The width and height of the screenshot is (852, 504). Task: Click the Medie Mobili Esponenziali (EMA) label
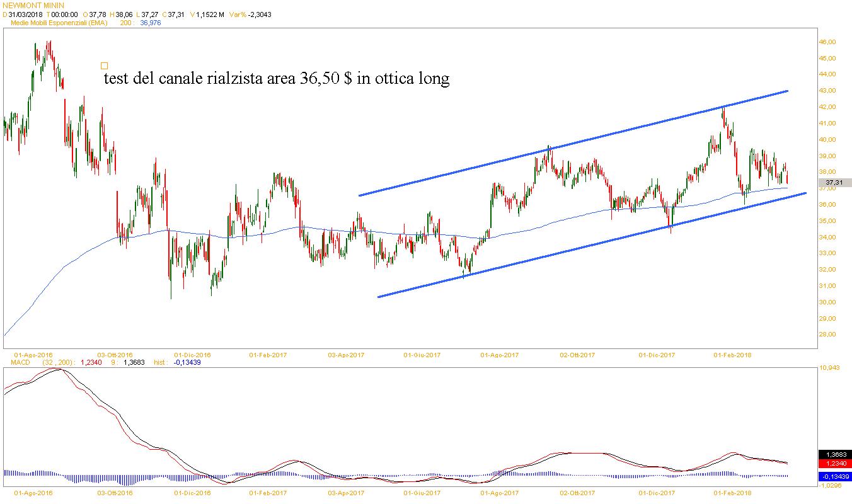[x=60, y=23]
